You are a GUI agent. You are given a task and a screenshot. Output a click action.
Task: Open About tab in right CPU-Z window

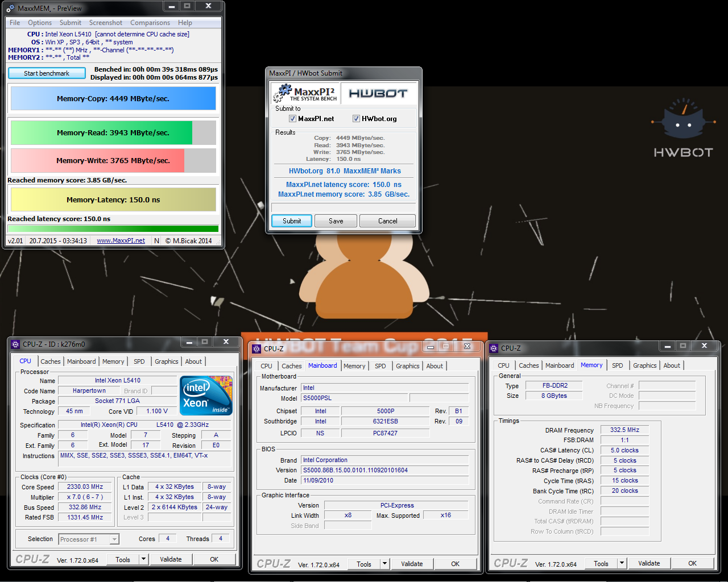672,365
